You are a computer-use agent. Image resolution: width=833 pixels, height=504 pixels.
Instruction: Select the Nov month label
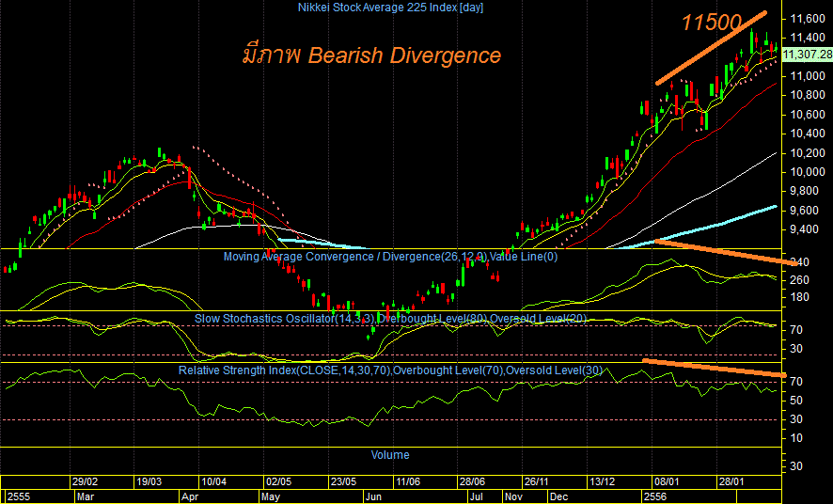coord(513,496)
